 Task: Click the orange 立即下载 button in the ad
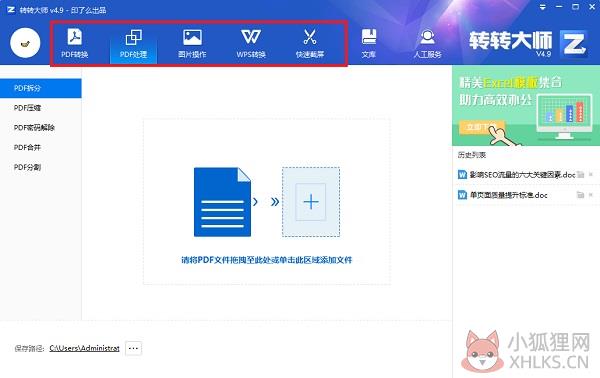point(481,127)
